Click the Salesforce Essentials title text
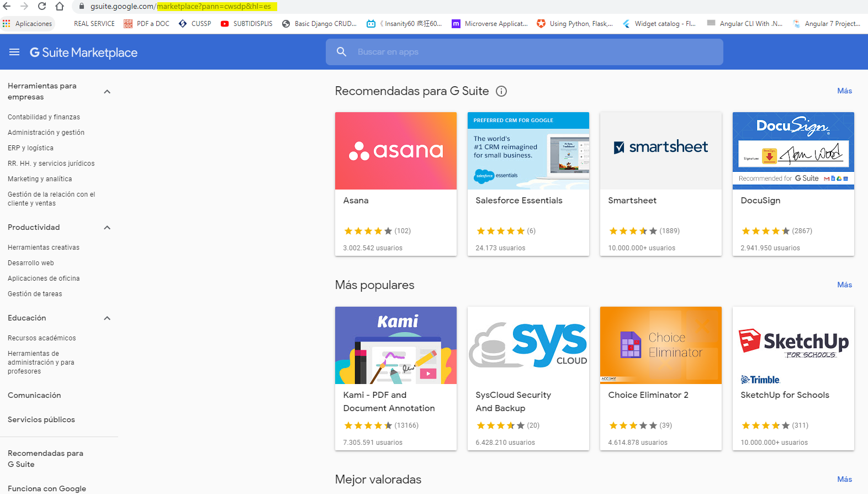The width and height of the screenshot is (868, 494). pyautogui.click(x=519, y=201)
